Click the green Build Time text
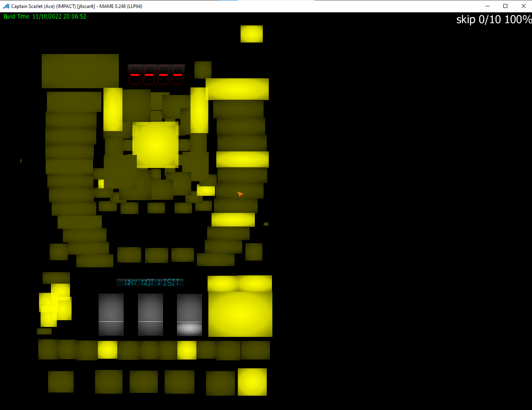Image resolution: width=532 pixels, height=410 pixels. tap(45, 17)
